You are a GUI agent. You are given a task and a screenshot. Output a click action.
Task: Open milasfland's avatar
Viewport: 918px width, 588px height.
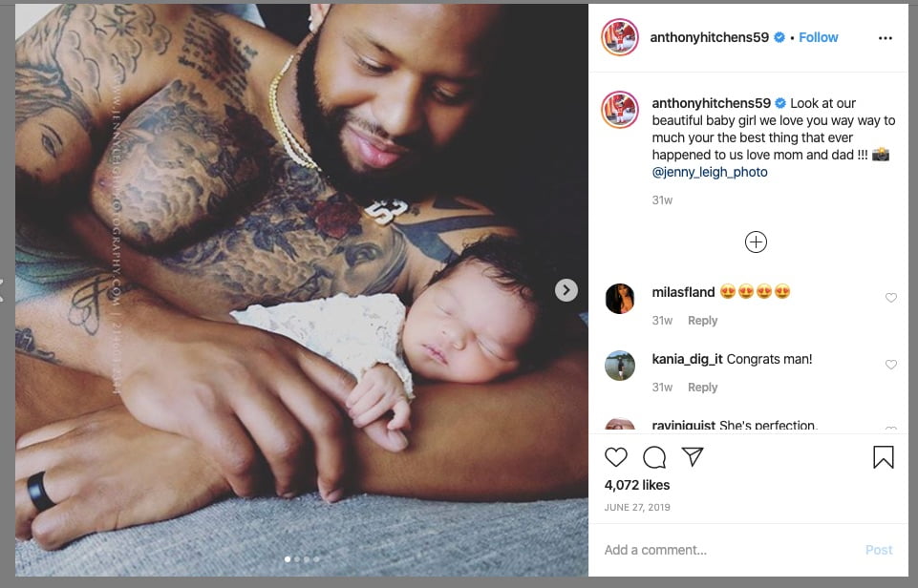click(x=619, y=299)
